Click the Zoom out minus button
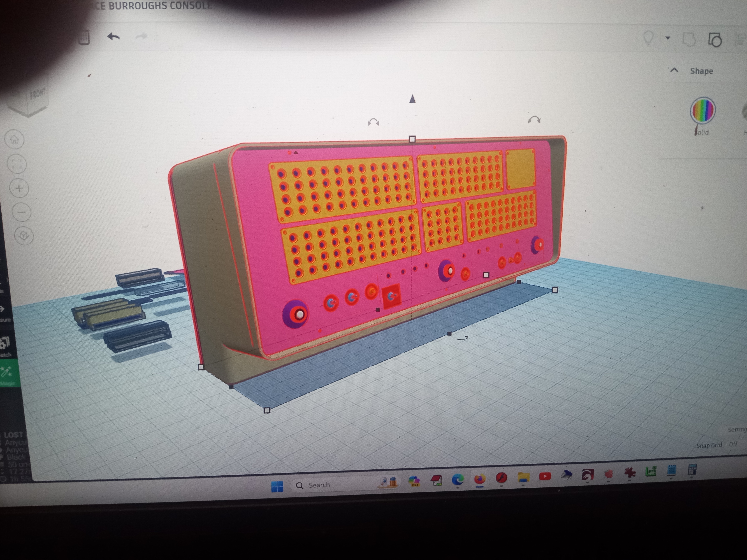The width and height of the screenshot is (747, 560). click(22, 212)
